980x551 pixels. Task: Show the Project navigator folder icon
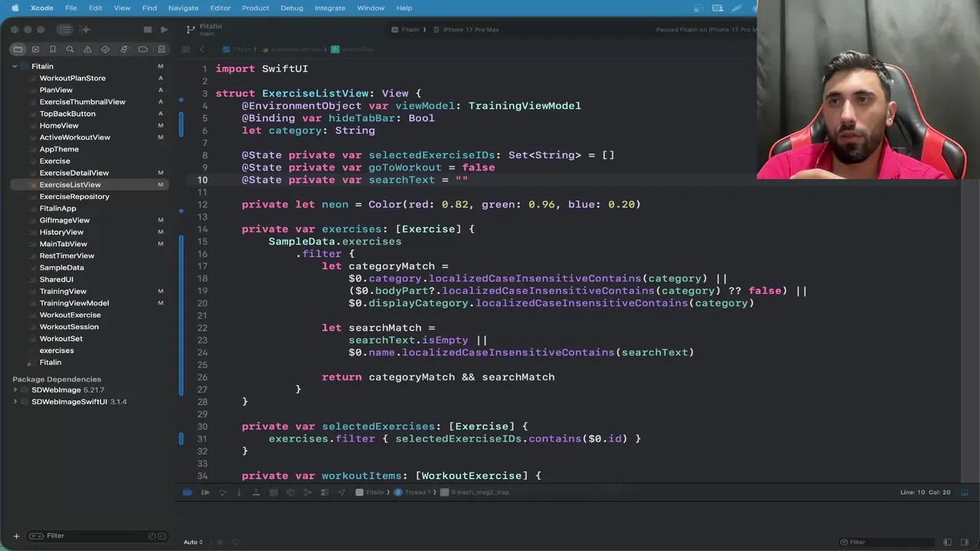pyautogui.click(x=17, y=49)
